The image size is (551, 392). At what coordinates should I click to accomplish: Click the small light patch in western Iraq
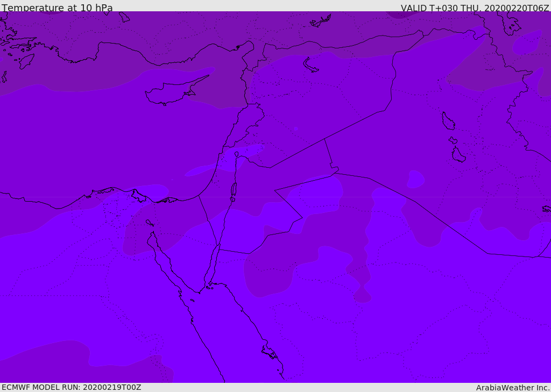coord(415,179)
